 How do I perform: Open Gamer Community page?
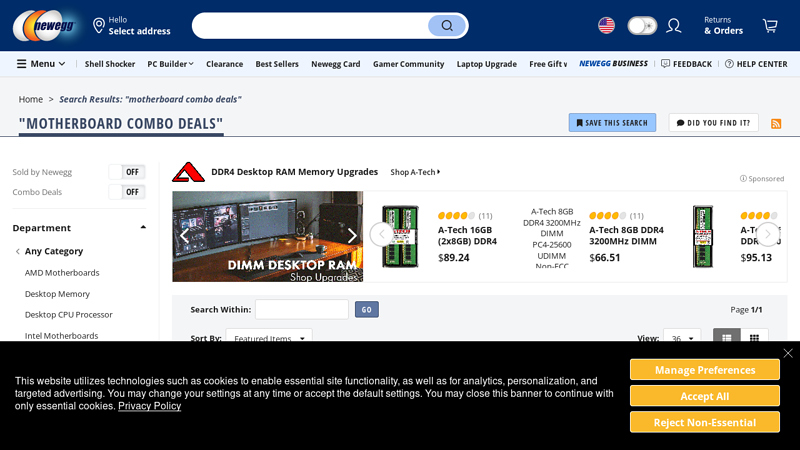[x=408, y=64]
